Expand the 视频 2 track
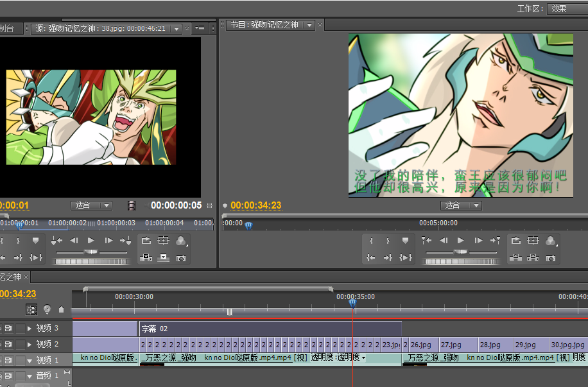The height and width of the screenshot is (387, 588). click(30, 344)
